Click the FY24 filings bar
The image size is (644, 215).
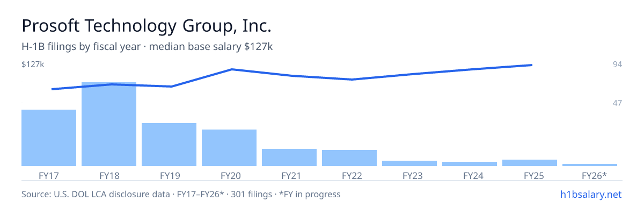[x=470, y=164]
